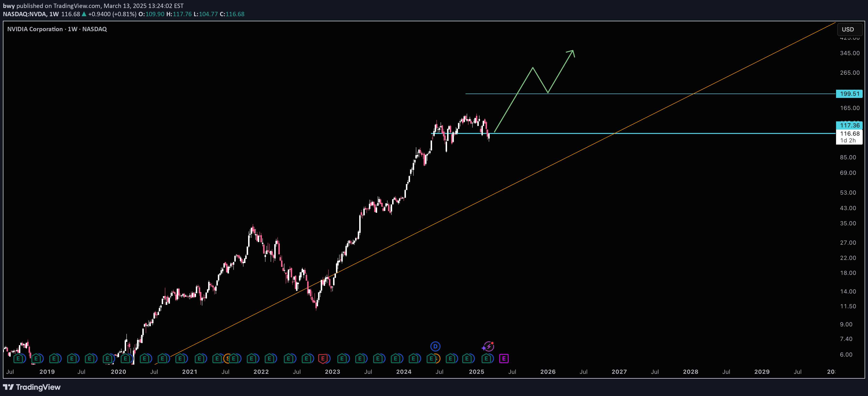The height and width of the screenshot is (396, 868).
Task: Click the 2021 time axis label
Action: point(190,371)
